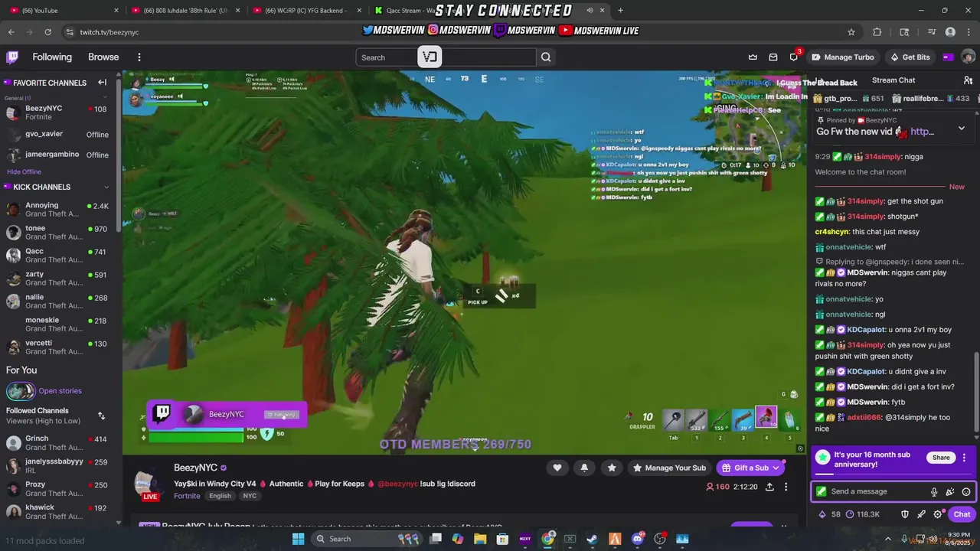Viewport: 980px width, 551px height.
Task: Open chat settings gear icon
Action: pyautogui.click(x=937, y=514)
